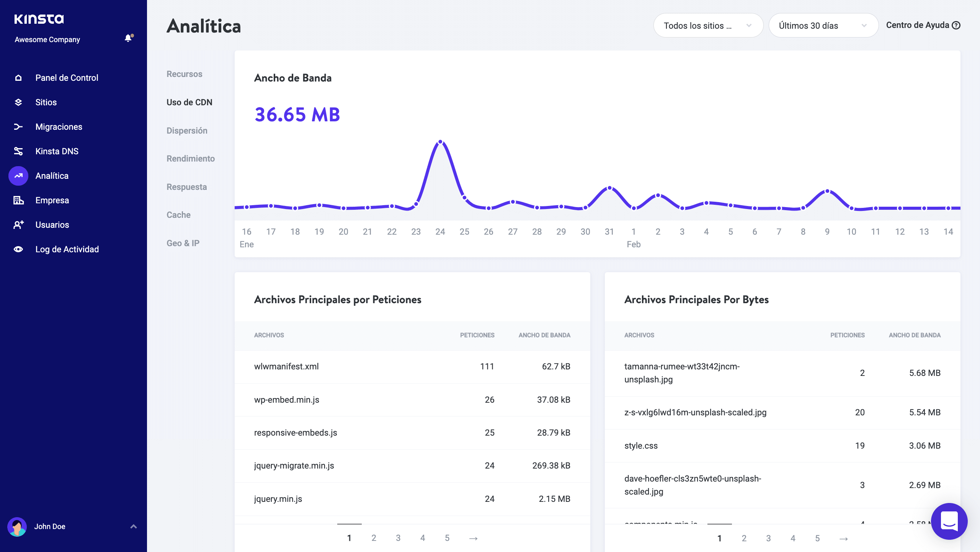
Task: Click the Empresa building icon
Action: (18, 200)
